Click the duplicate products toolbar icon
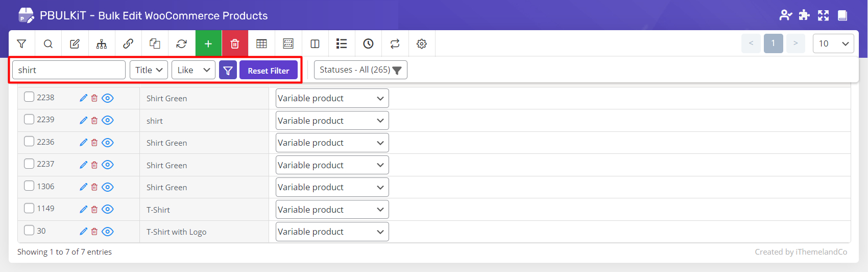This screenshot has width=868, height=272. coord(155,44)
